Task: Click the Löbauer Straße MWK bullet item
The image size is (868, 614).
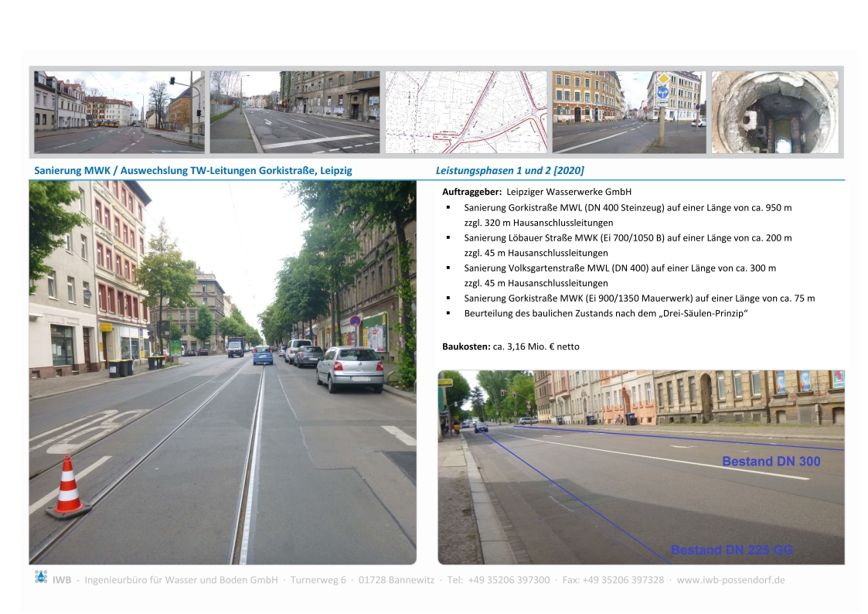Action: [628, 238]
